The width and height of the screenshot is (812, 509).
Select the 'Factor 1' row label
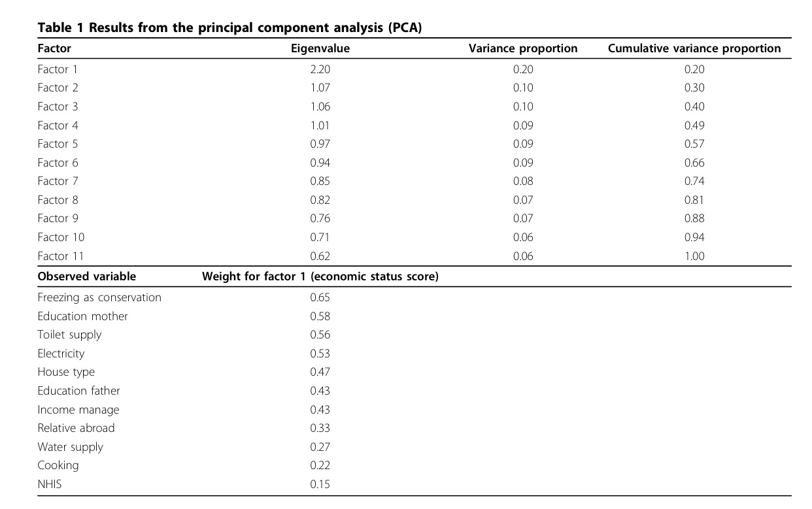[x=58, y=69]
